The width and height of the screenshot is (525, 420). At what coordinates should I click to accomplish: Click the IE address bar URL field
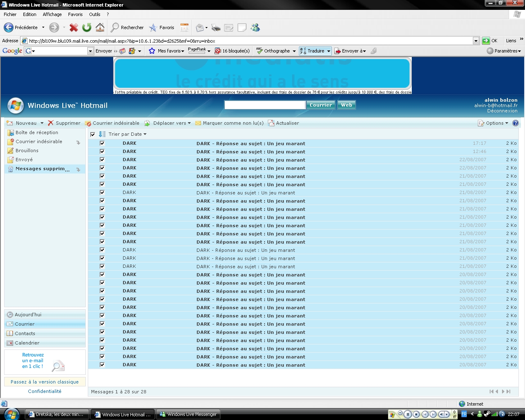click(x=250, y=41)
